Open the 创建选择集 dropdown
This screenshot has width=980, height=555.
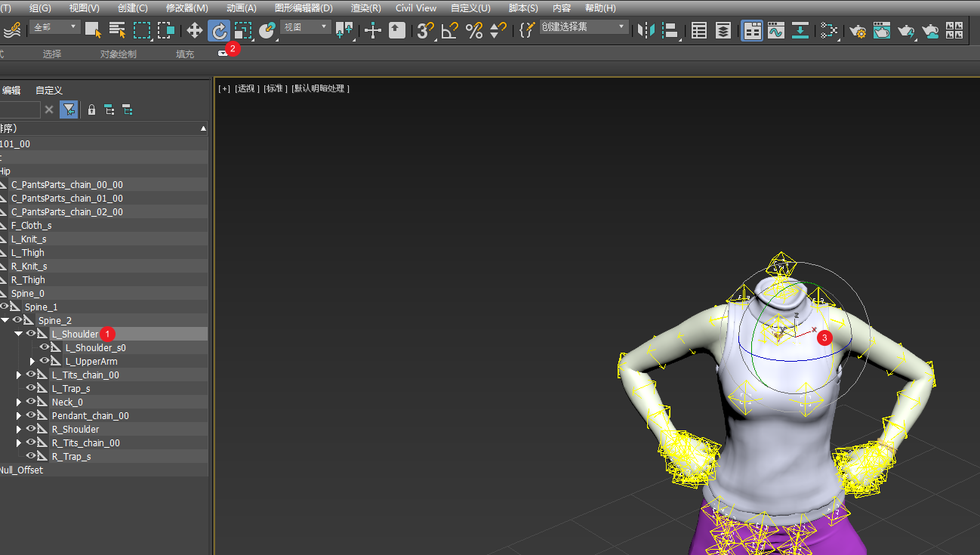coord(584,27)
